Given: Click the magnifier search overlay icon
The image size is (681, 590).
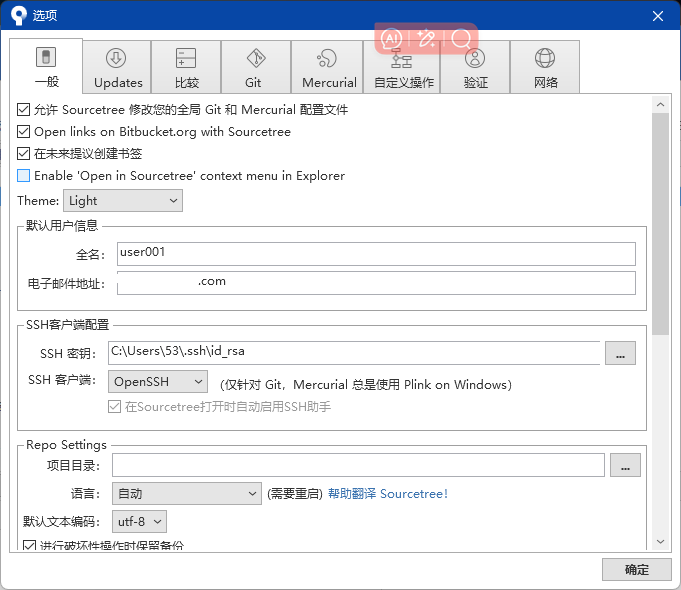Looking at the screenshot, I should tap(461, 39).
